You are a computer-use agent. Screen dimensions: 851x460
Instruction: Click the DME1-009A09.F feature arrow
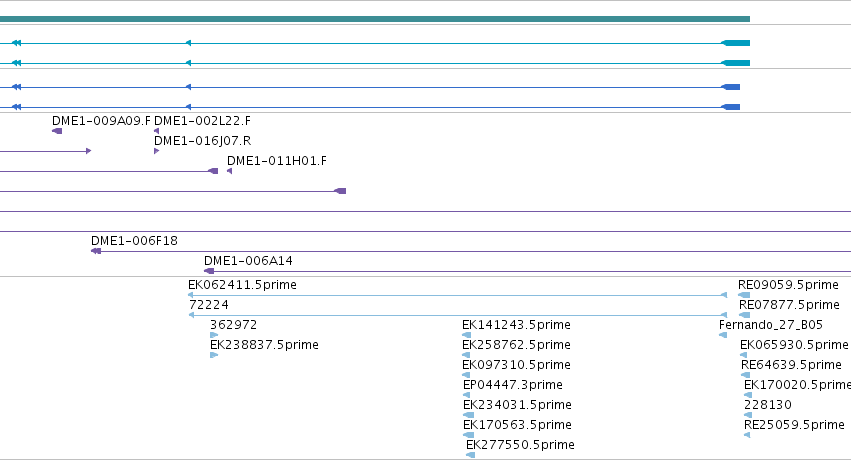(57, 131)
